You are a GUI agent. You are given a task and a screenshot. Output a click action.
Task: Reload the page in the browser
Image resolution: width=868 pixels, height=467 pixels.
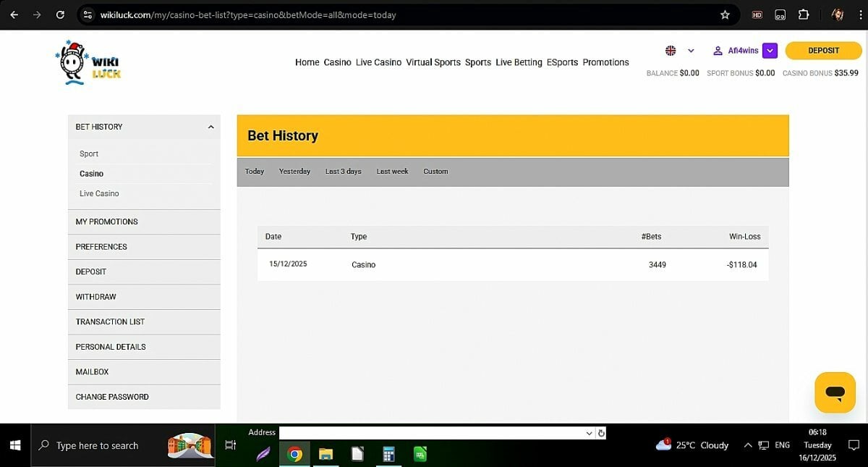tap(60, 14)
